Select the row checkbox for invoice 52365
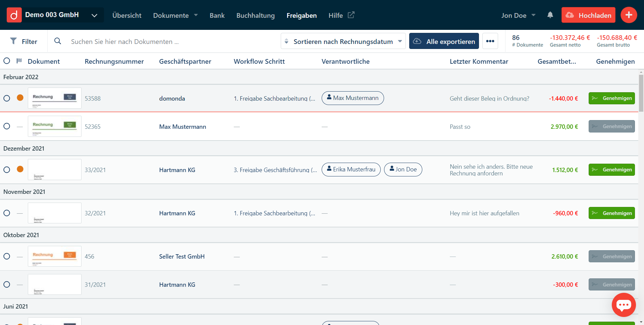The height and width of the screenshot is (325, 644). 7,126
